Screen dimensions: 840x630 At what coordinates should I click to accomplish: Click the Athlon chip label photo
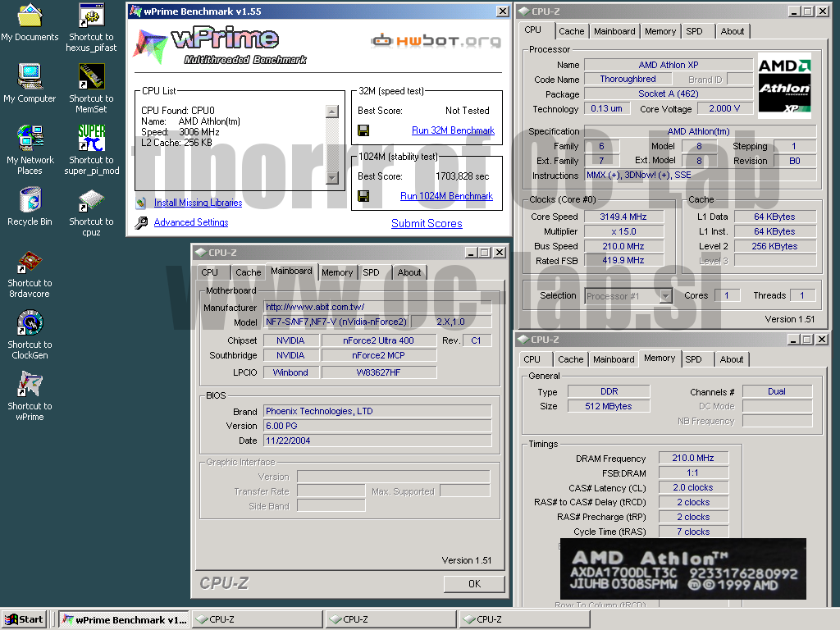tap(683, 569)
